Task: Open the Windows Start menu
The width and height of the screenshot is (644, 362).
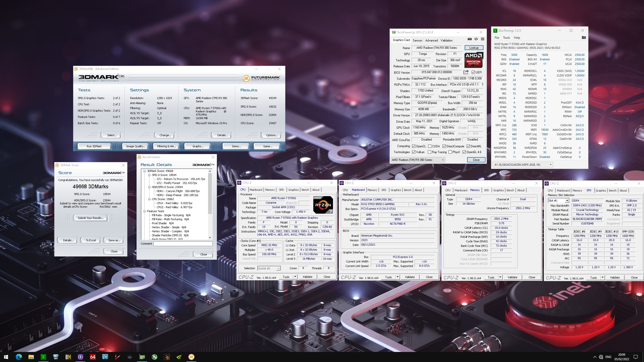Action: (x=6, y=357)
